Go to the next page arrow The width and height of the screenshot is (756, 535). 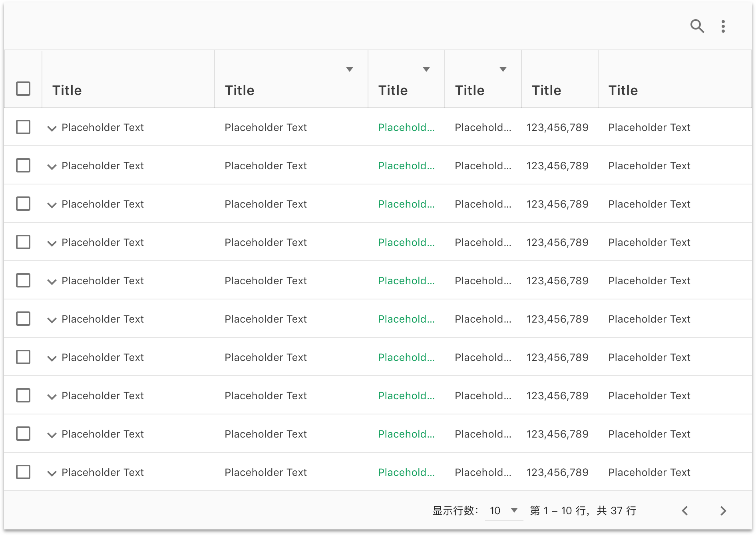723,511
